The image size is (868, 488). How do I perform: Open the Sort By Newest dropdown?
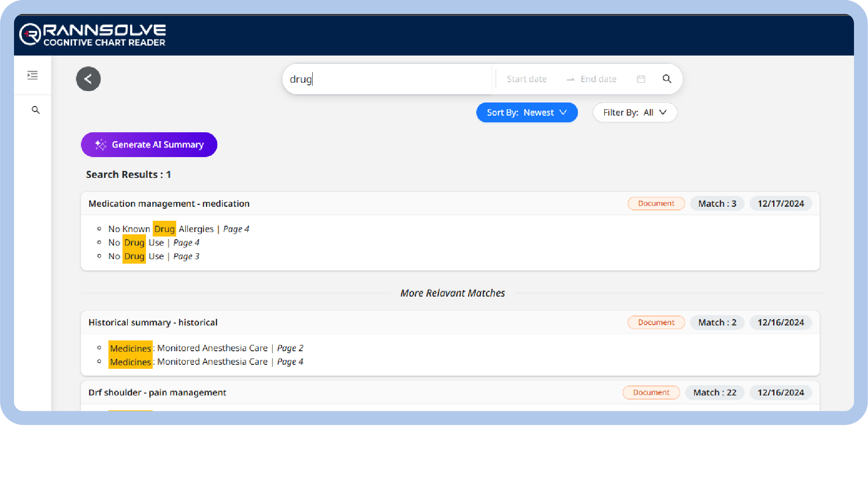click(x=526, y=112)
